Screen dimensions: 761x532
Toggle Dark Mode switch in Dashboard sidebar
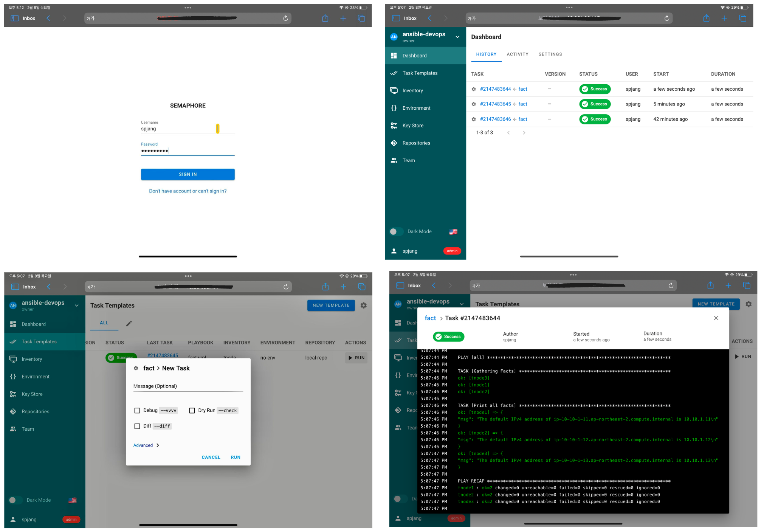click(x=395, y=231)
